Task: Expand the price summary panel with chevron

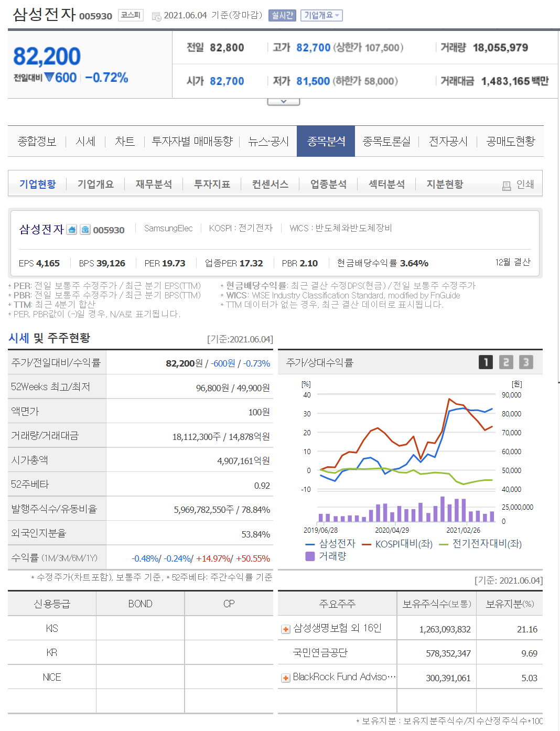Action: (283, 101)
